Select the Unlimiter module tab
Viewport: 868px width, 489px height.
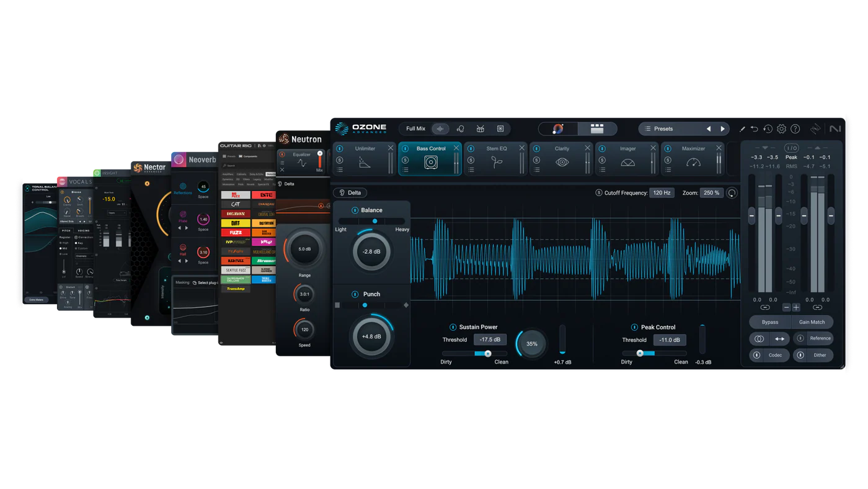365,159
